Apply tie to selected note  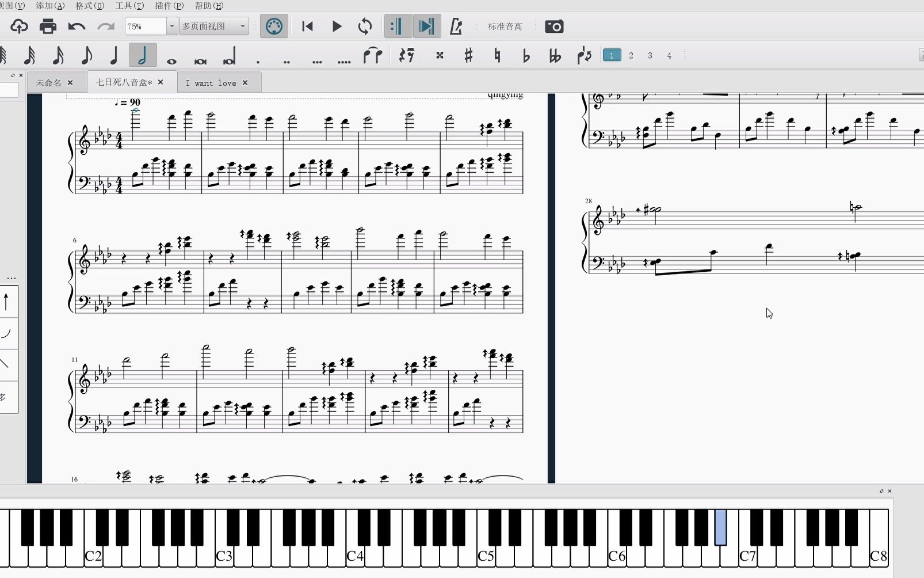click(373, 56)
